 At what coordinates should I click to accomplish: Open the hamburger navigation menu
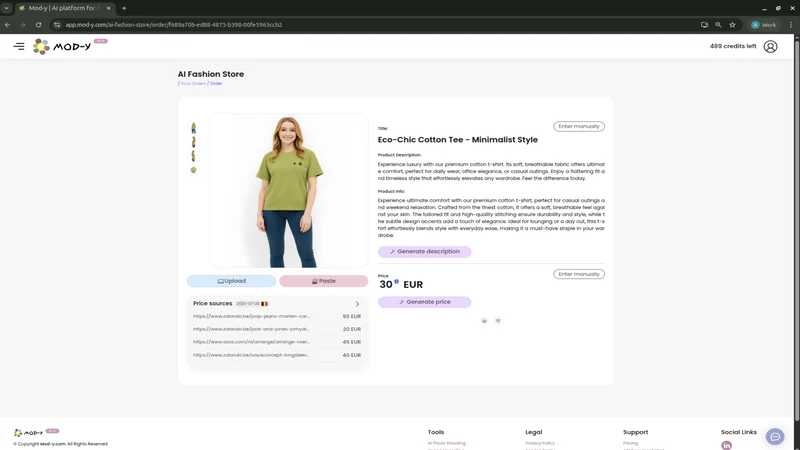click(x=19, y=46)
